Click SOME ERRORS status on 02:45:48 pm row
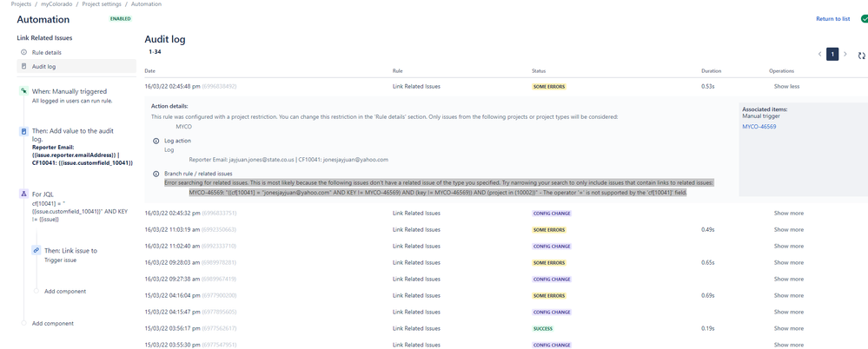 pos(549,87)
